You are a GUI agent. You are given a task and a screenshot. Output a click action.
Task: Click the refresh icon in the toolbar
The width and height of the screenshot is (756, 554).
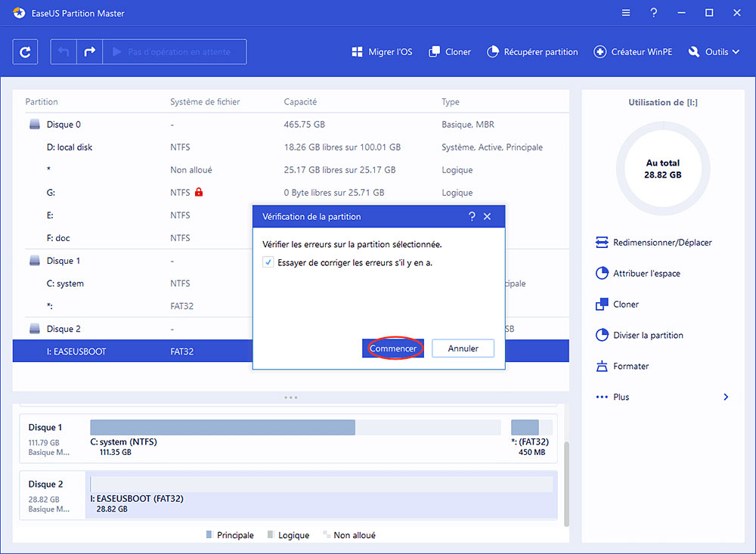pyautogui.click(x=25, y=51)
